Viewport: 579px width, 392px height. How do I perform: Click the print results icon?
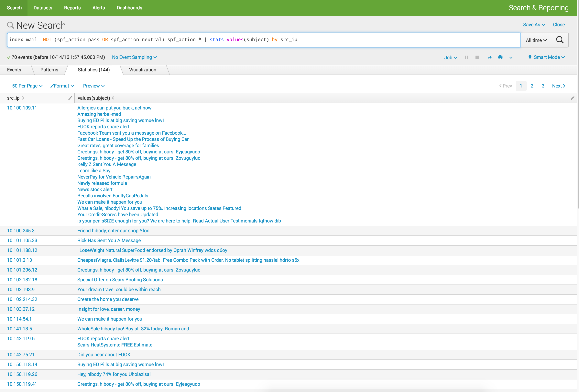(x=500, y=57)
